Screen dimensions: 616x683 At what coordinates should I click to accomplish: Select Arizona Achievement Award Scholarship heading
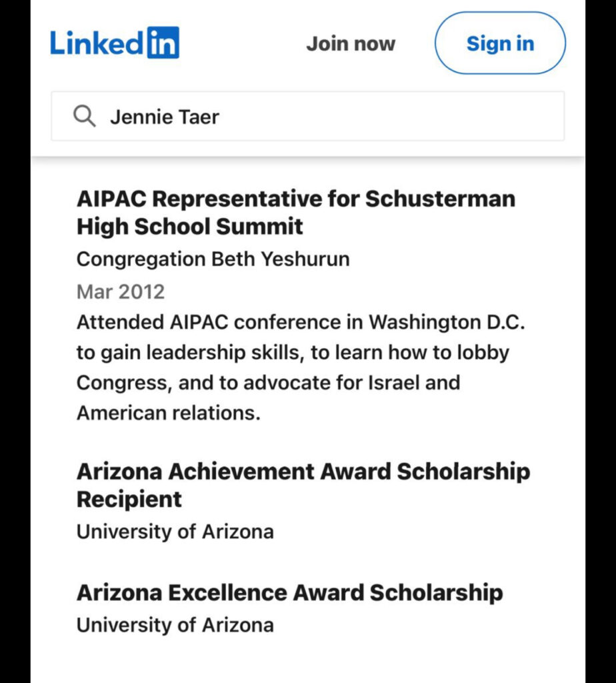pos(303,472)
